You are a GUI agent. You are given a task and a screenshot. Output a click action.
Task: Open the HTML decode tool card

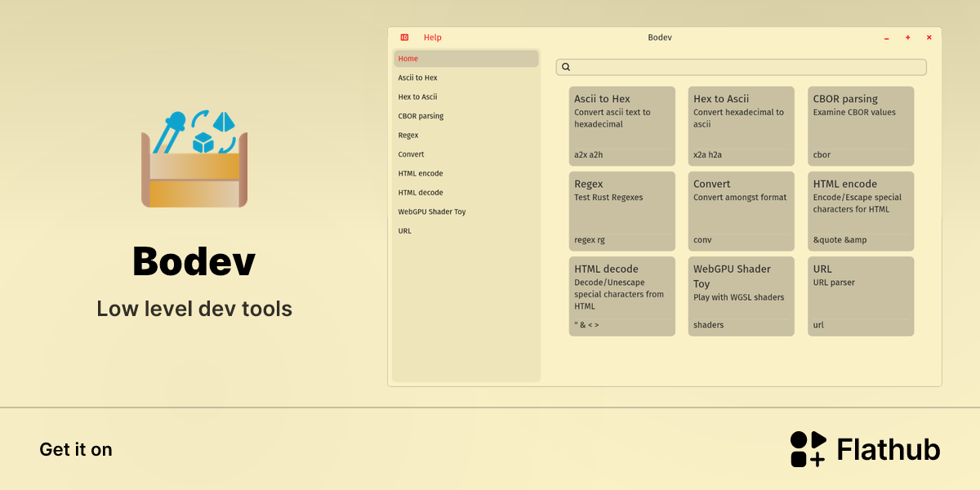[622, 296]
